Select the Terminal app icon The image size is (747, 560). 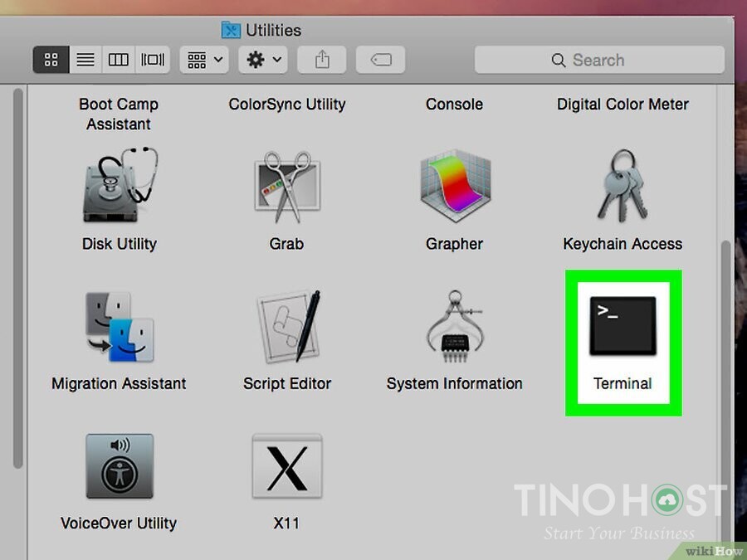[x=622, y=326]
